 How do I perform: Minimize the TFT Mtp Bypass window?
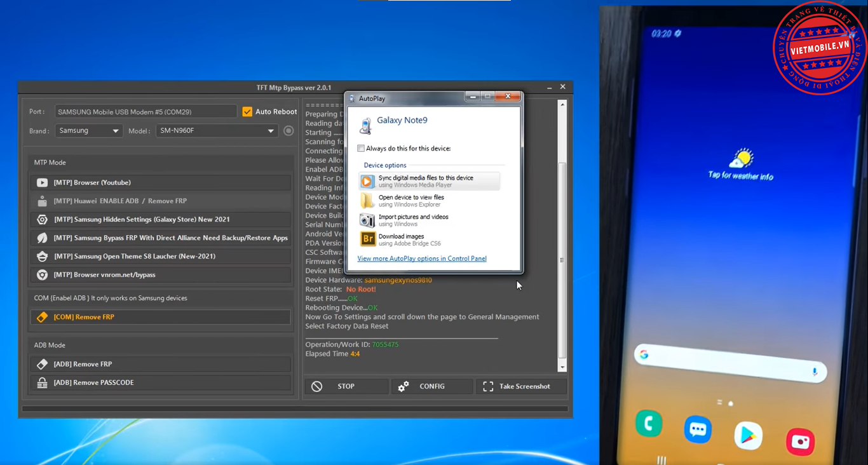pyautogui.click(x=549, y=87)
